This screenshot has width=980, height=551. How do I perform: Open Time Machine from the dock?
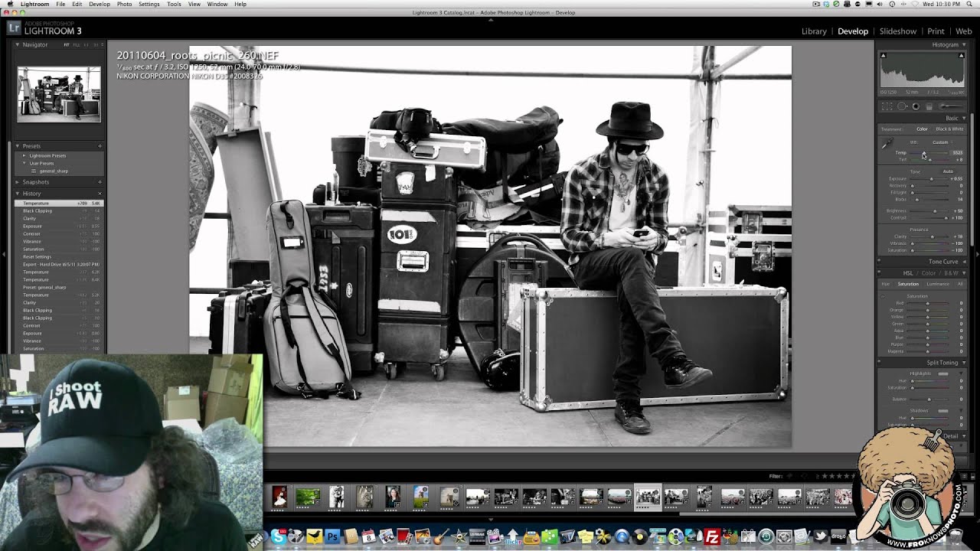tap(766, 537)
